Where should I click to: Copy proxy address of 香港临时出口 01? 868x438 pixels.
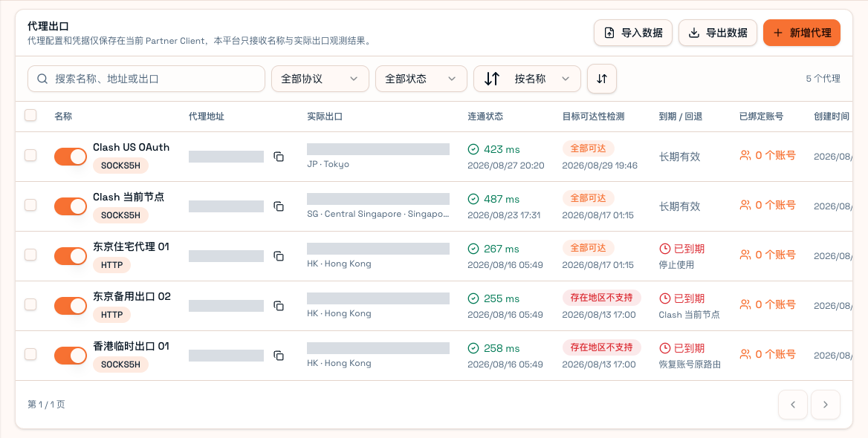279,356
